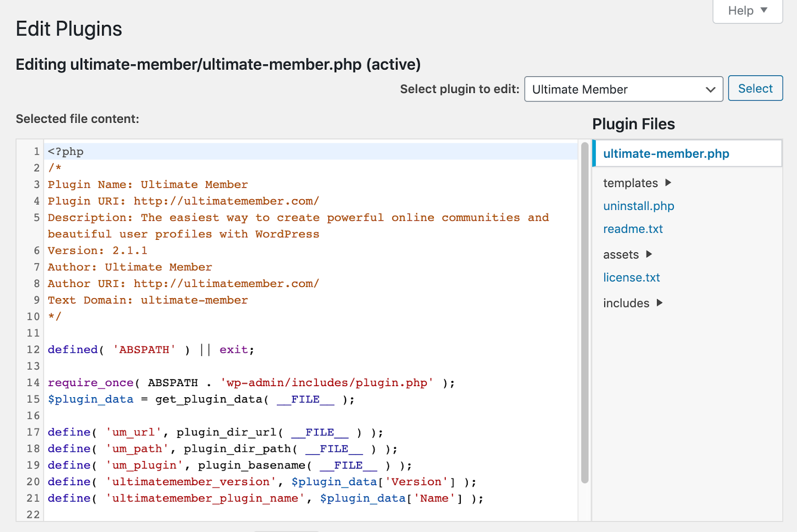Open the Help dropdown tab
This screenshot has width=797, height=532.
click(x=748, y=11)
